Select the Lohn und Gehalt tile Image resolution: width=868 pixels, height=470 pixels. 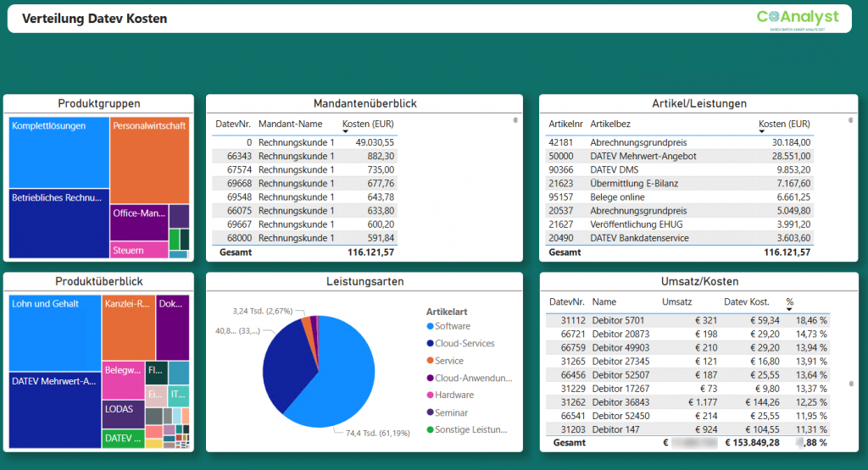[x=55, y=333]
